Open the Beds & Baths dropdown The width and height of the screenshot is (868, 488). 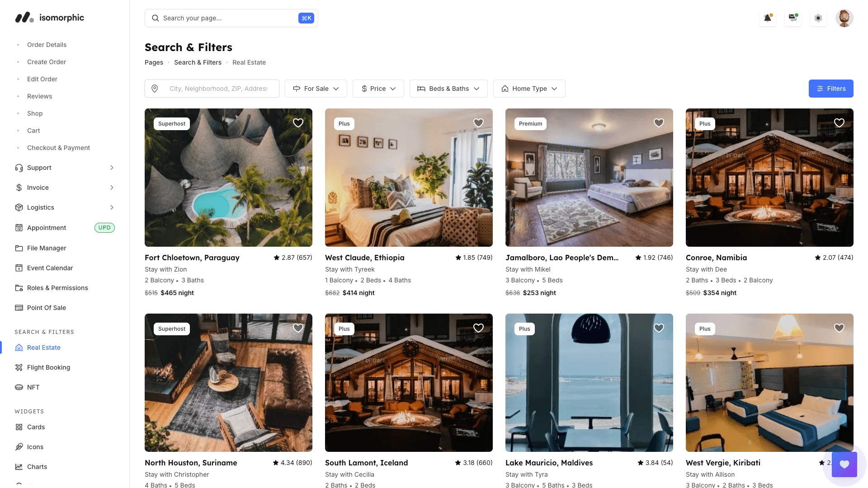(x=448, y=89)
